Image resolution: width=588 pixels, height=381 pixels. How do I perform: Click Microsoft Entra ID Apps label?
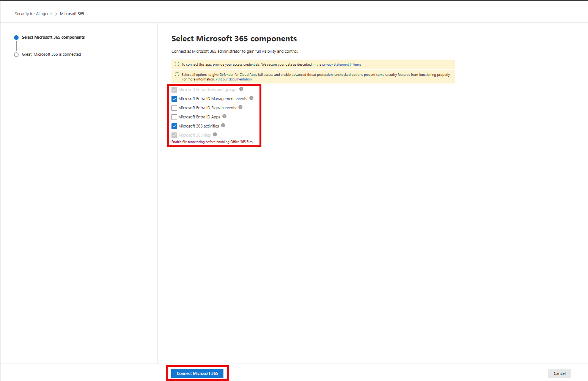(199, 117)
